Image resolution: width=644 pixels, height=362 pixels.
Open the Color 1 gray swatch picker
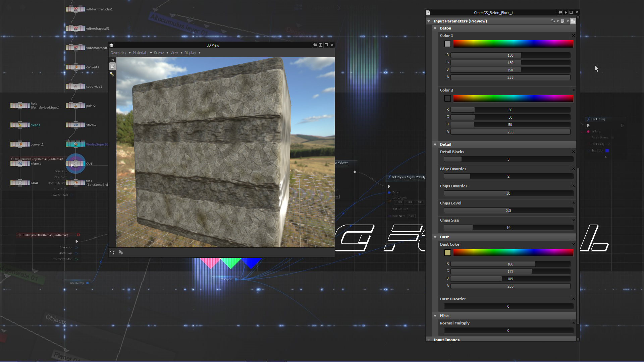(x=447, y=44)
